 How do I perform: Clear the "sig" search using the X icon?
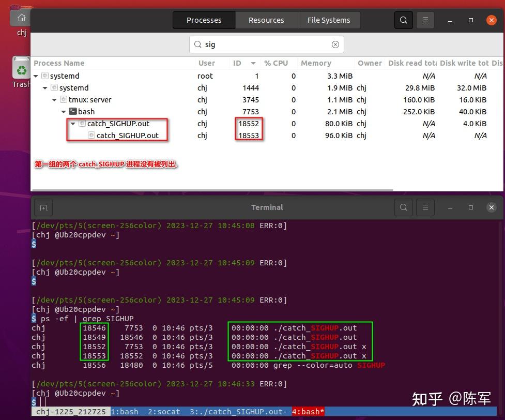pyautogui.click(x=335, y=44)
